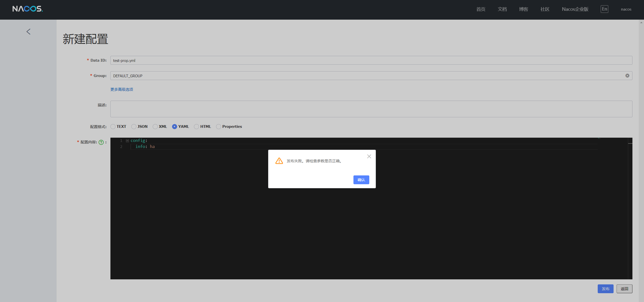This screenshot has height=302, width=644.
Task: Expand 更多高级选项 advanced options
Action: 122,90
